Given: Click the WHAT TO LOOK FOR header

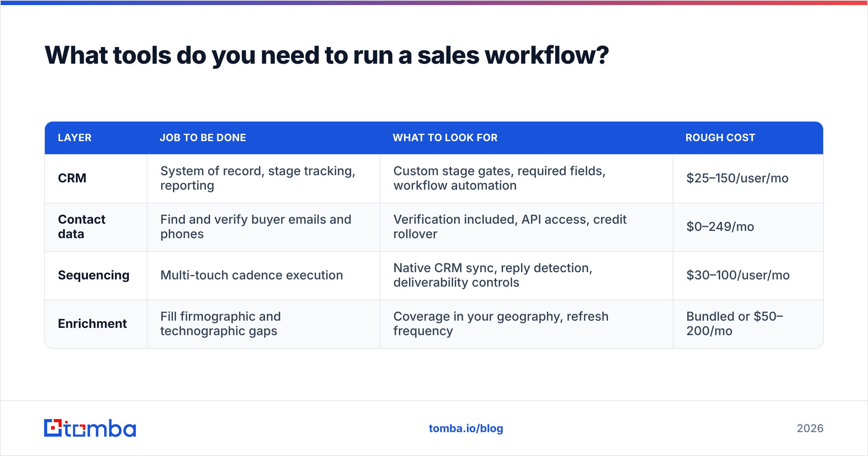Looking at the screenshot, I should [445, 138].
